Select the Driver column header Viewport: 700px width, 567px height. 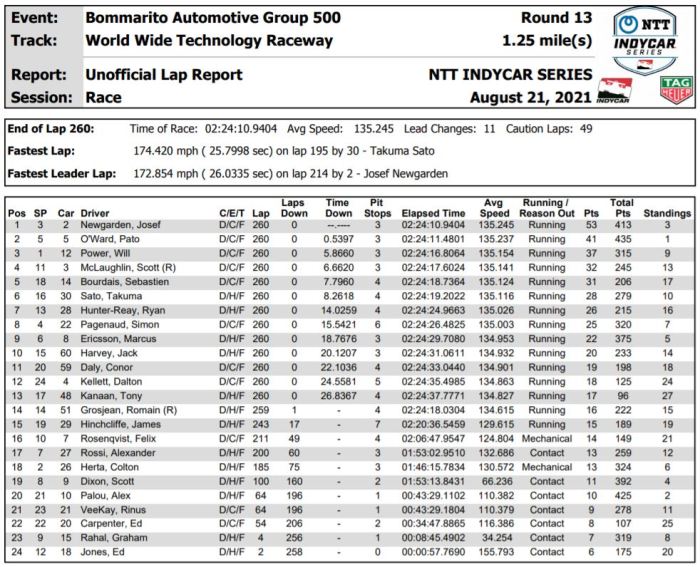[x=95, y=214]
